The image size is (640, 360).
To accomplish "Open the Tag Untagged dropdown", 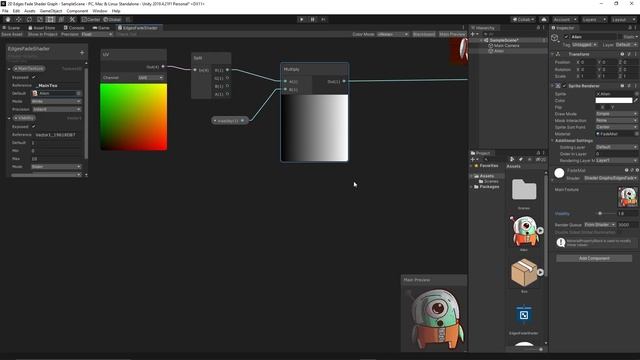I will [x=584, y=44].
